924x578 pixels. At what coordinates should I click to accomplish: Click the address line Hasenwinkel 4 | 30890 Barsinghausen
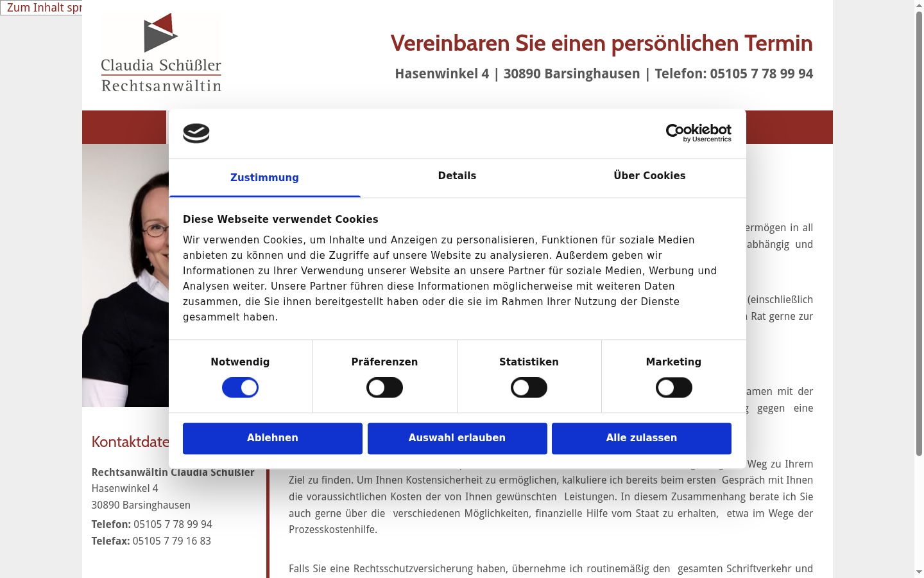click(517, 74)
